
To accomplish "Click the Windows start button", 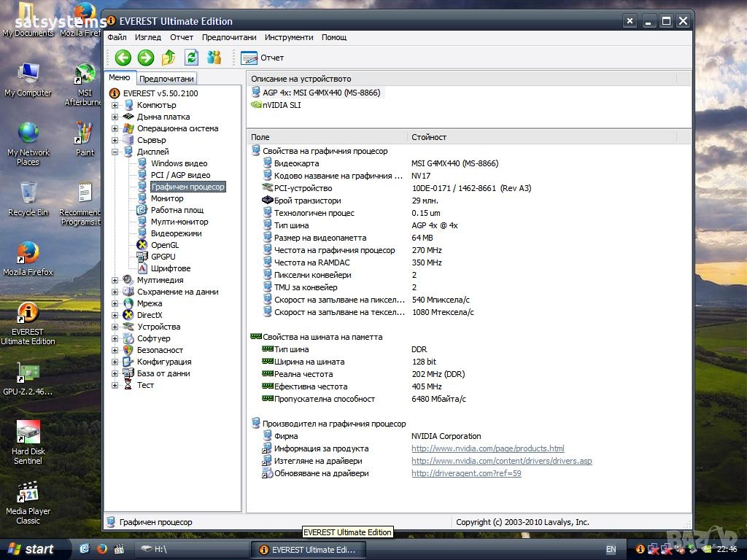I will 31,549.
